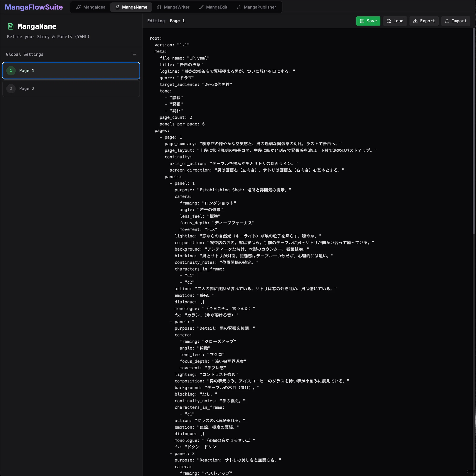Click the MangaIdea sparkle icon
The image size is (476, 476).
pyautogui.click(x=78, y=7)
